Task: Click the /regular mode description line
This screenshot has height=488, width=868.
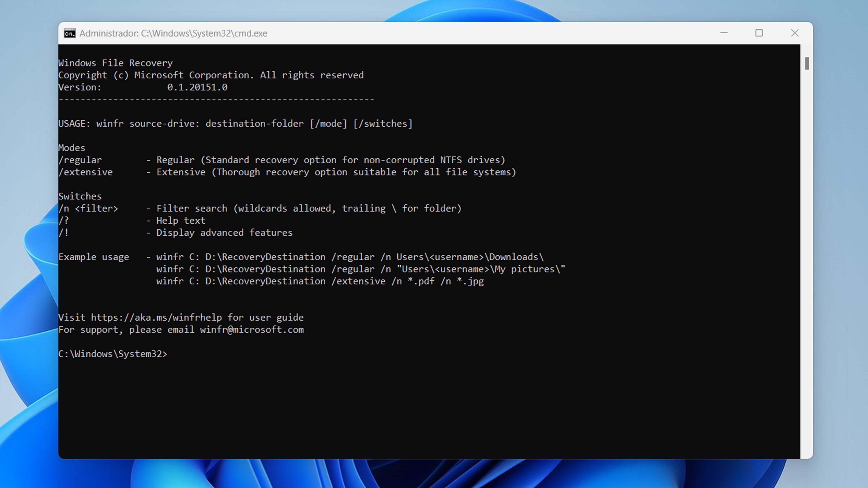Action: pos(282,160)
